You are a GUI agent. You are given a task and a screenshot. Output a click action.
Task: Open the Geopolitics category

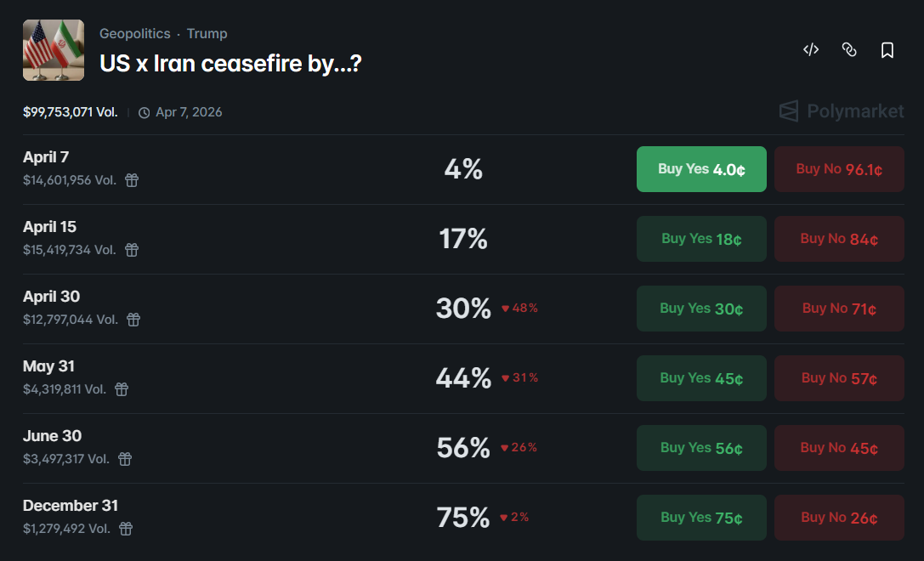point(134,33)
